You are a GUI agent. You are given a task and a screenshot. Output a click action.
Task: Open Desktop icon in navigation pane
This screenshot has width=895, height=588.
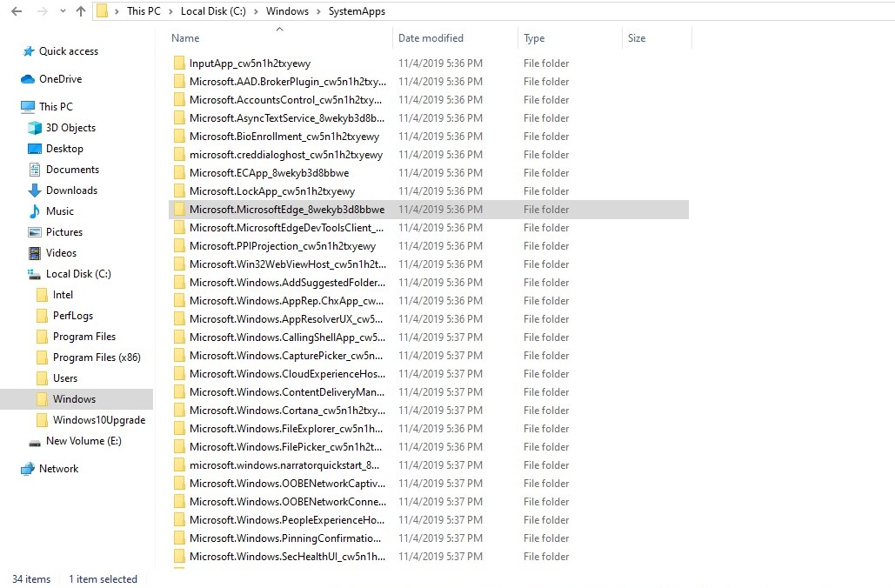[35, 149]
